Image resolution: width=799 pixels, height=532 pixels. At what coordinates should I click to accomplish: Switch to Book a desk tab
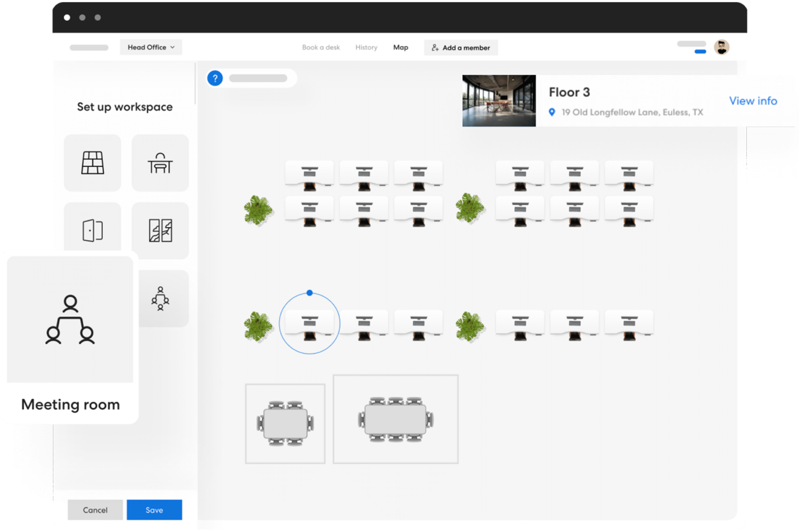321,48
